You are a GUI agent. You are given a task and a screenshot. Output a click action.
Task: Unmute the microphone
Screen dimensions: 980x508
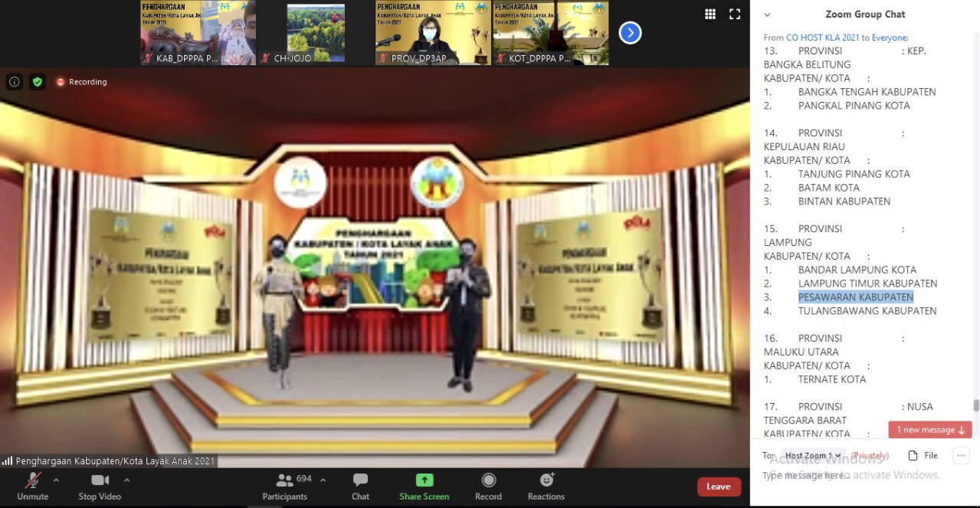[32, 486]
